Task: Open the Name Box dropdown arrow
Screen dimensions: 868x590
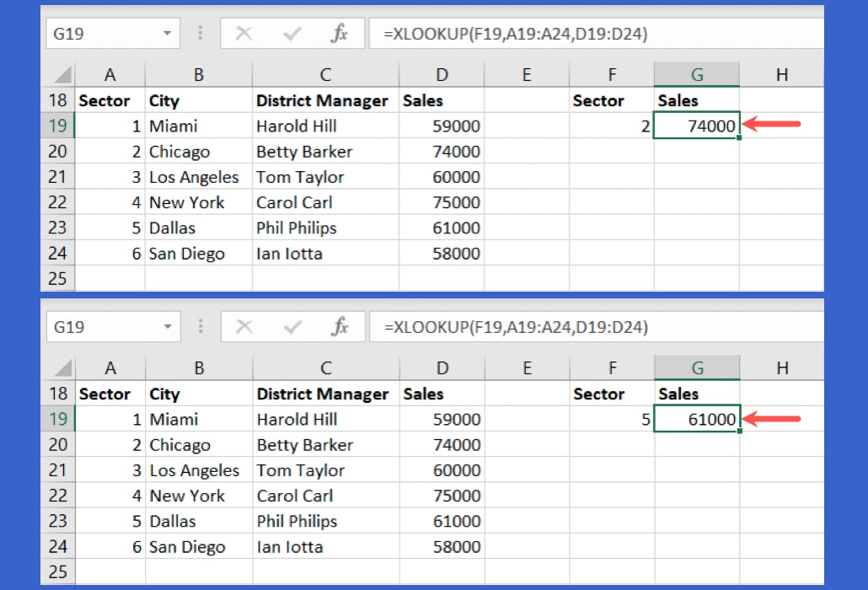Action: (x=167, y=33)
